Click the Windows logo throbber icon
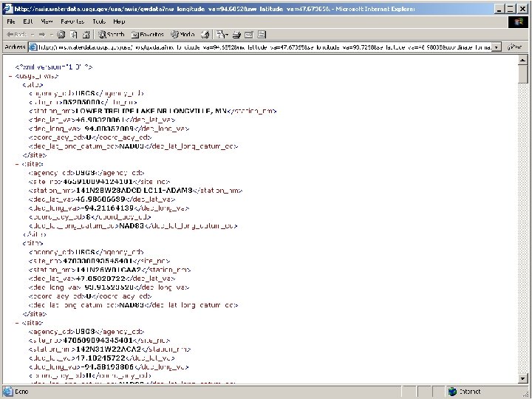The width and height of the screenshot is (532, 399). click(x=519, y=21)
